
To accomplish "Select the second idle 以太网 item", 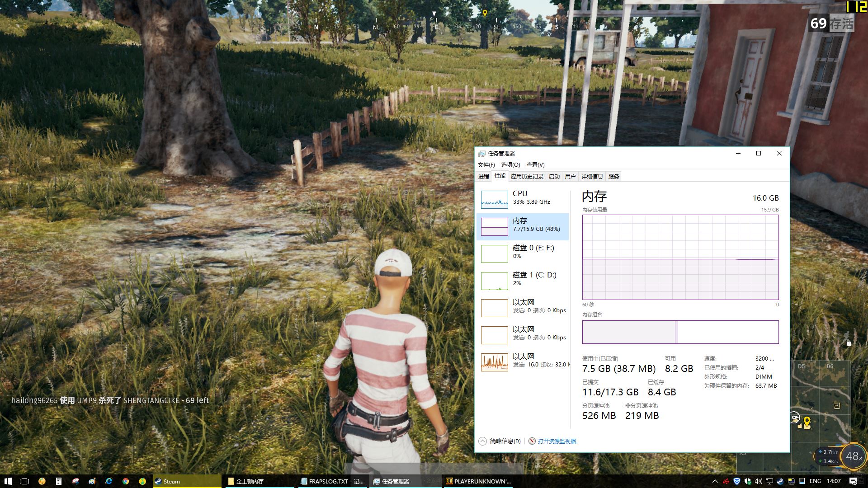I will 523,335.
